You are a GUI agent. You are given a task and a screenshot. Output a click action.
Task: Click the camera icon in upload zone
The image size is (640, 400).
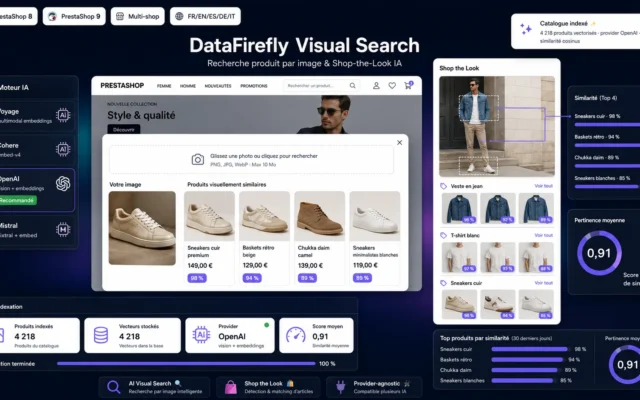[x=198, y=160]
